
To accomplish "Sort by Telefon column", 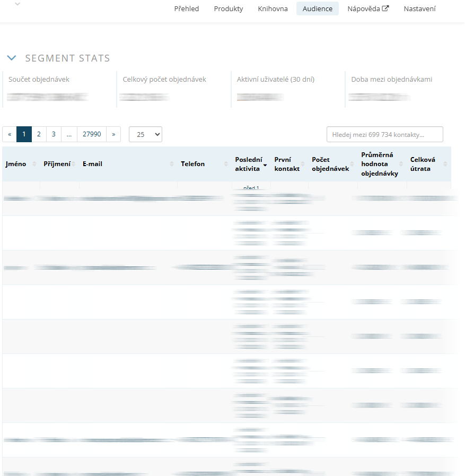I will coord(226,164).
